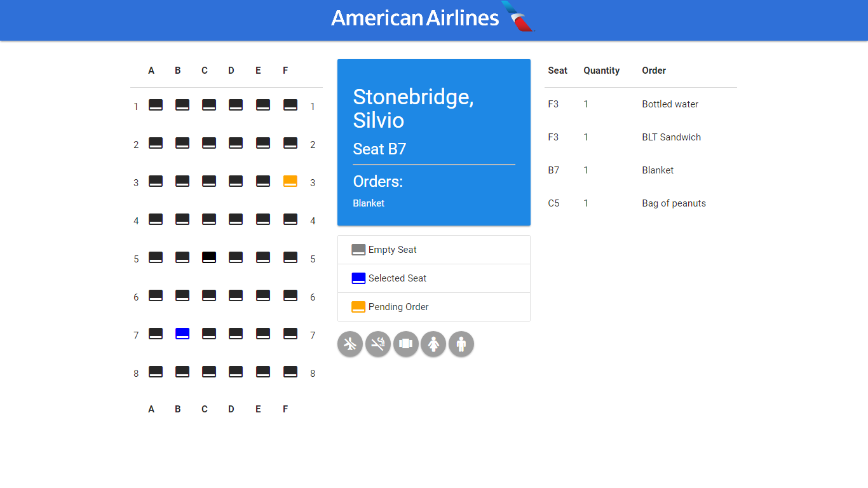Image resolution: width=868 pixels, height=488 pixels.
Task: Click the blue selected seat B7
Action: click(182, 334)
